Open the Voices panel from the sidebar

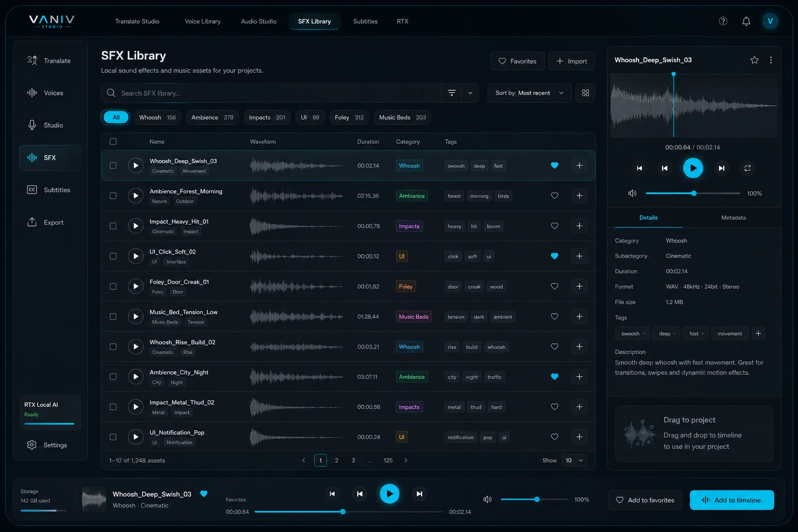click(50, 92)
